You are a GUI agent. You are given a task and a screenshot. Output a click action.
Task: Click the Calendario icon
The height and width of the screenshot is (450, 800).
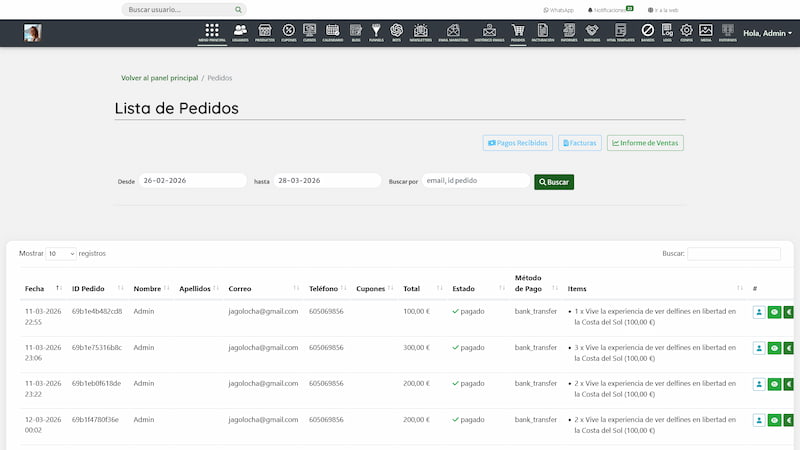click(x=333, y=32)
